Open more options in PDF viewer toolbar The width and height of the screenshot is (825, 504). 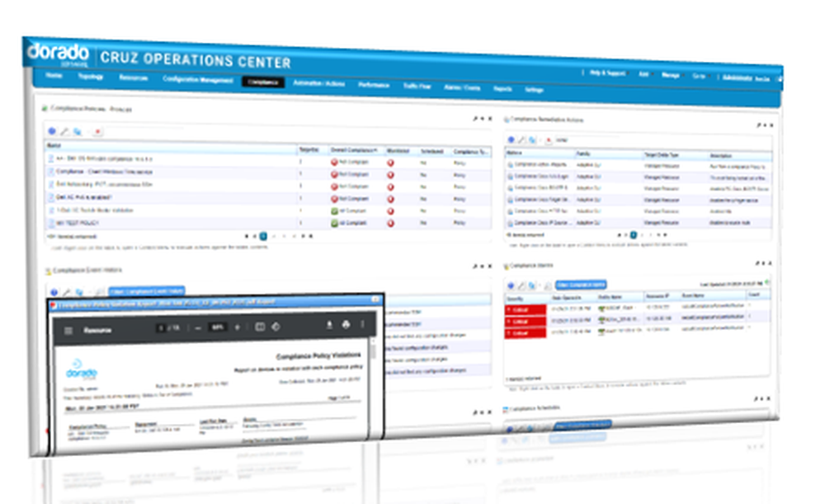point(362,324)
